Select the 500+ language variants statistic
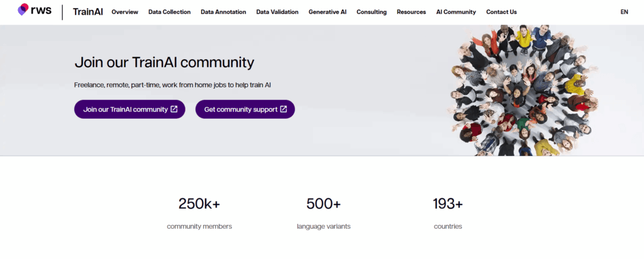 click(x=323, y=212)
